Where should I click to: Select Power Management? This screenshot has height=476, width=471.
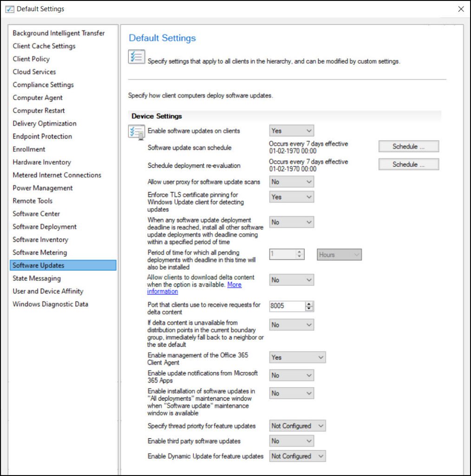(x=42, y=188)
